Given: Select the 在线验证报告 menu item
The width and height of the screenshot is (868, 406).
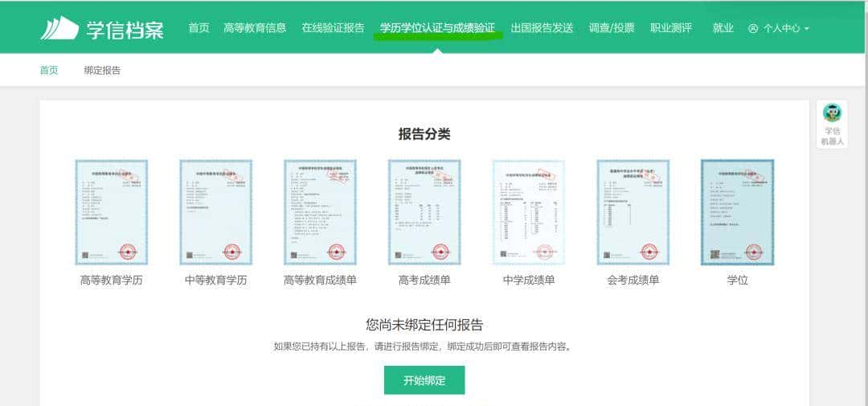Looking at the screenshot, I should [334, 28].
